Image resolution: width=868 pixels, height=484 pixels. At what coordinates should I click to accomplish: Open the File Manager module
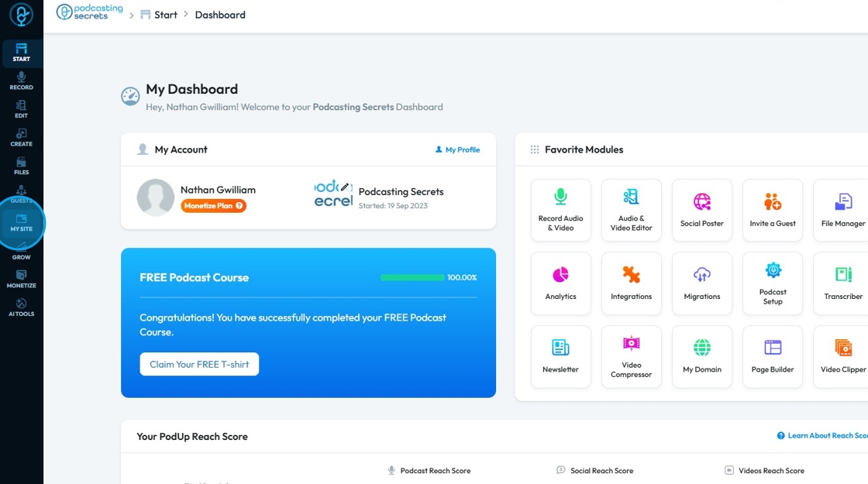pyautogui.click(x=842, y=210)
